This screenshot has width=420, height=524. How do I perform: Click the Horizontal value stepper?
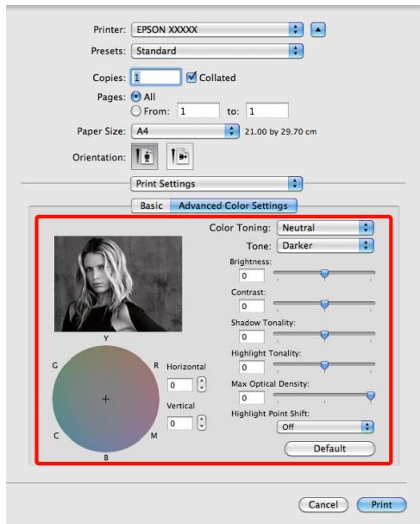tap(202, 384)
